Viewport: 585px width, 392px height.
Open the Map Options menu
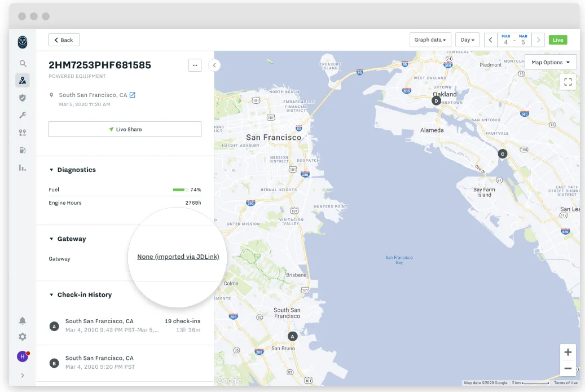click(551, 62)
